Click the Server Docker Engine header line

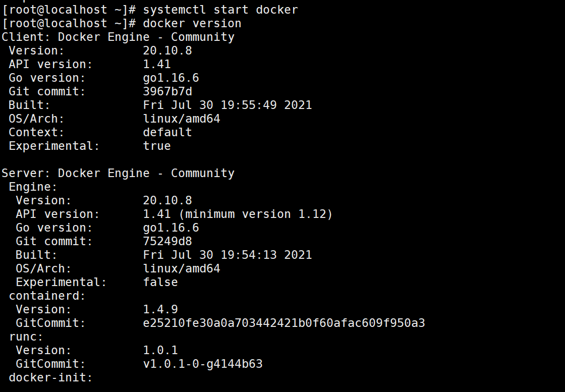coord(118,174)
